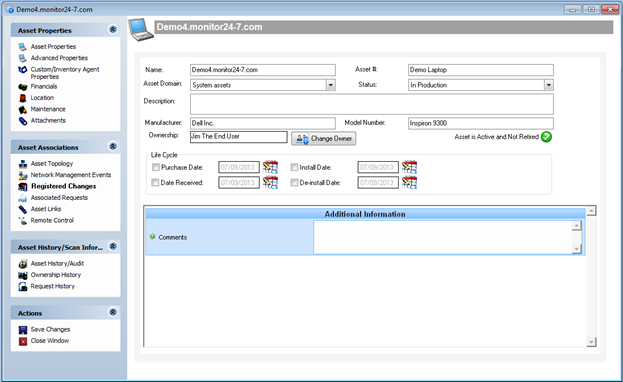Click the Asset Links icon
The image size is (623, 382).
tap(23, 209)
